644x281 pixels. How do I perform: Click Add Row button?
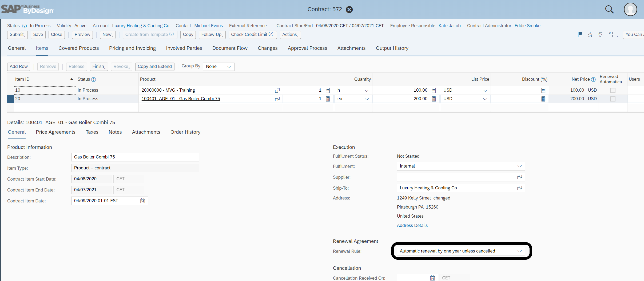coord(19,67)
